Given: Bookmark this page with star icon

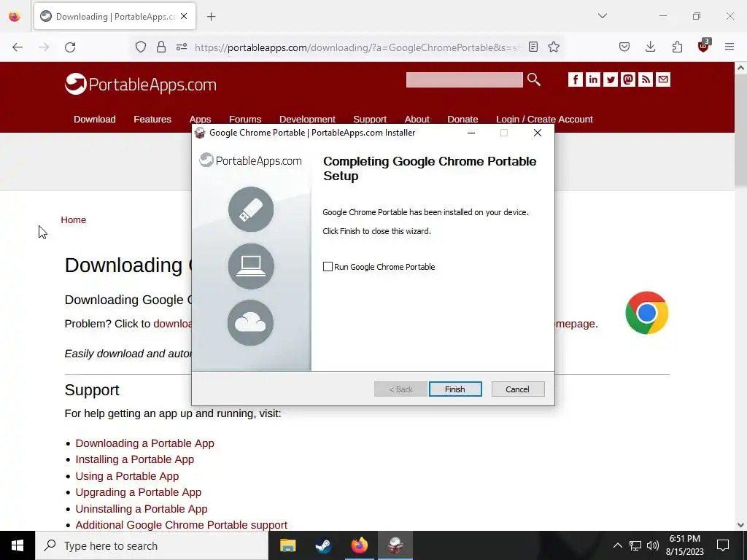Looking at the screenshot, I should (x=554, y=47).
